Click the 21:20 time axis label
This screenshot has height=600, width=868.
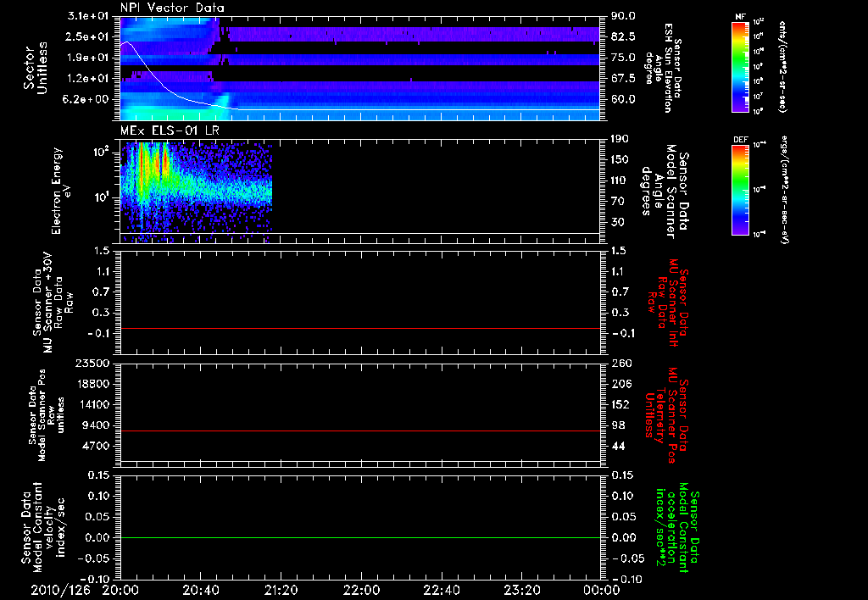point(281,590)
